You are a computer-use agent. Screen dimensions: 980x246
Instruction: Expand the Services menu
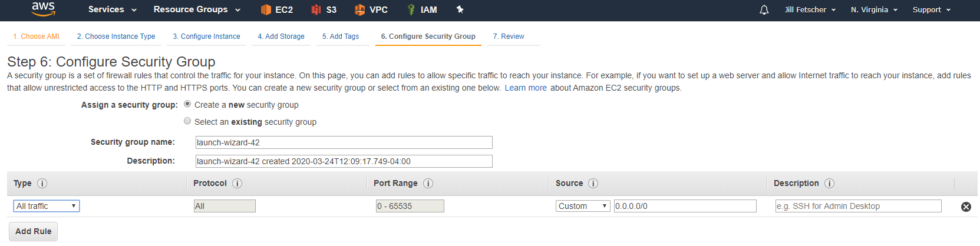112,9
